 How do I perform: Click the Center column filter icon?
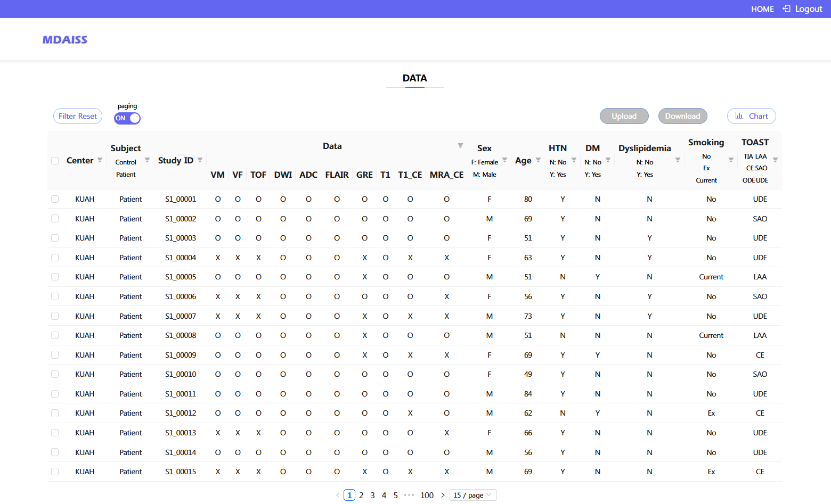[100, 160]
